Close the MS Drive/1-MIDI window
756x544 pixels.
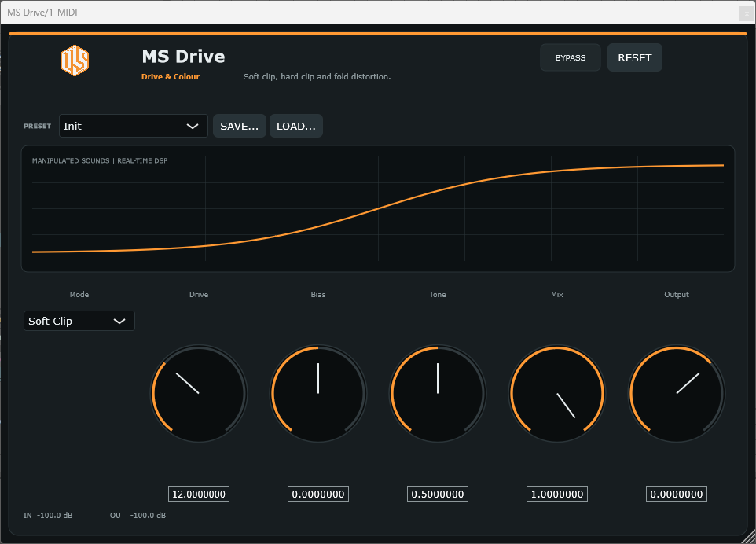coord(747,13)
